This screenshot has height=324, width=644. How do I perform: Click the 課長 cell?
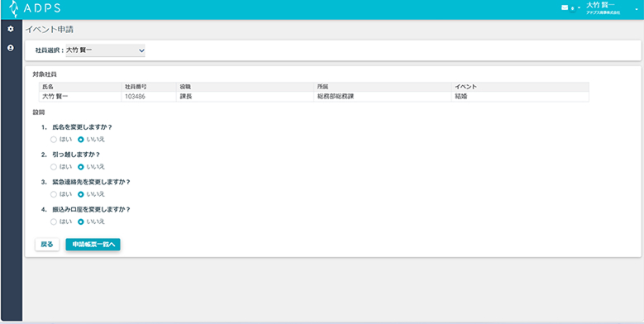245,97
